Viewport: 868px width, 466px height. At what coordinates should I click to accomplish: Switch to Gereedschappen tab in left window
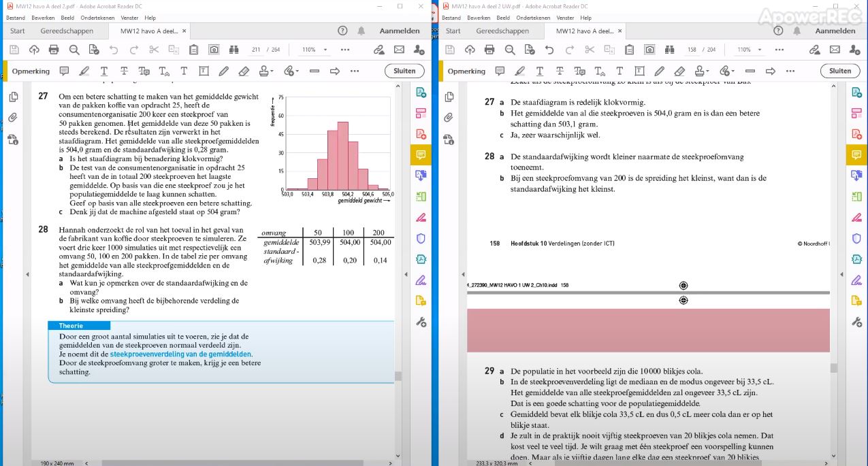[66, 31]
